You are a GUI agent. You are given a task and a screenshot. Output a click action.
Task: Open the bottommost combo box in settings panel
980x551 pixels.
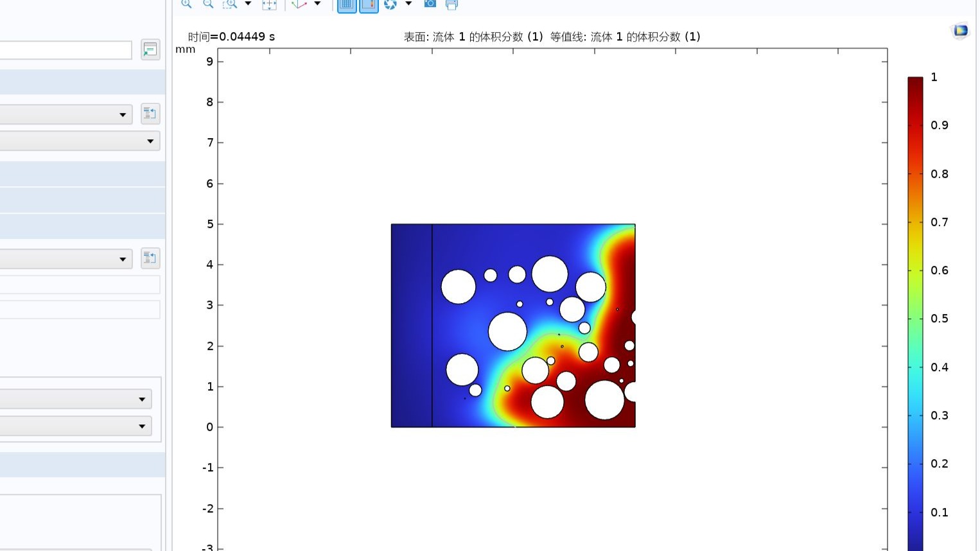(x=76, y=426)
